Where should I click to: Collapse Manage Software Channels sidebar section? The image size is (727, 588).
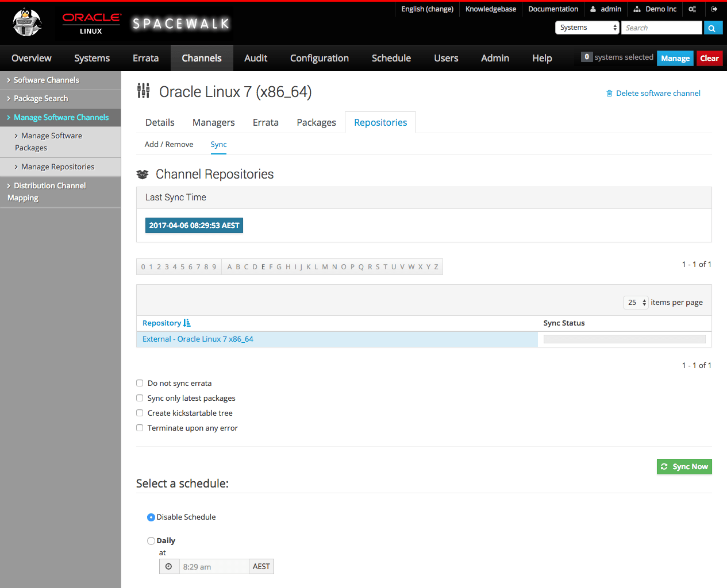pyautogui.click(x=60, y=118)
